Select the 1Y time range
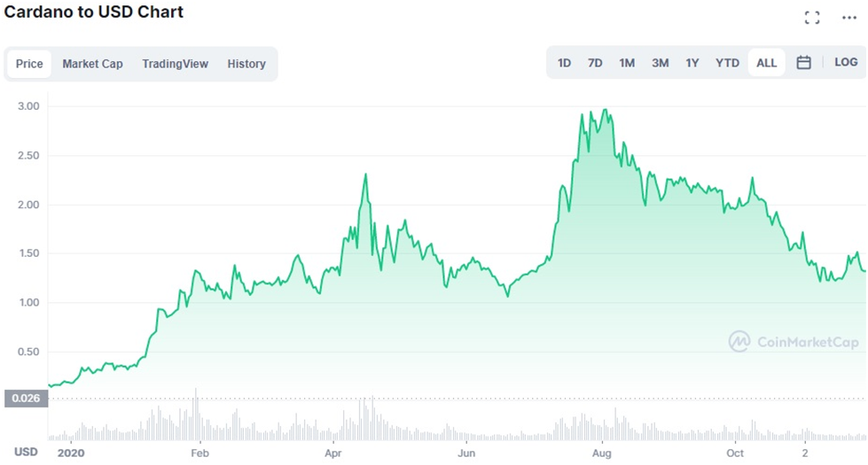868x465 pixels. point(692,63)
